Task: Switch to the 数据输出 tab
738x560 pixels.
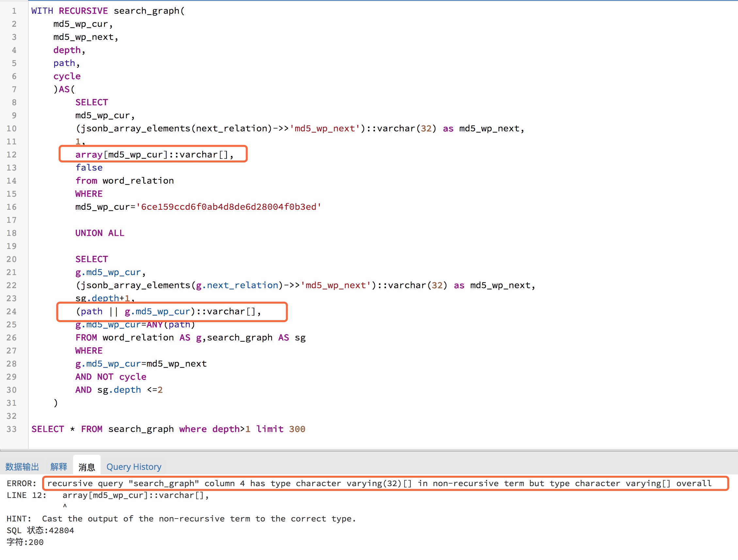Action: coord(22,467)
